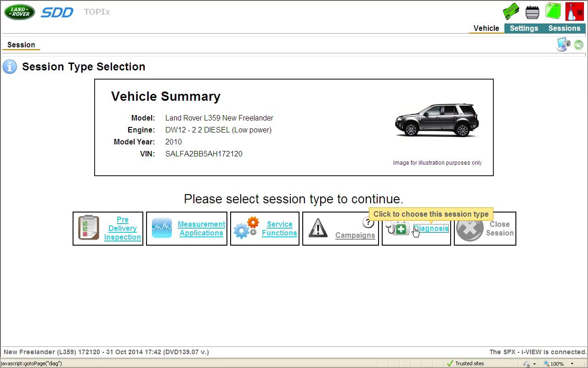The height and width of the screenshot is (368, 588).
Task: Click the Pre Delivery Inspection clipboard icon
Action: tap(89, 228)
